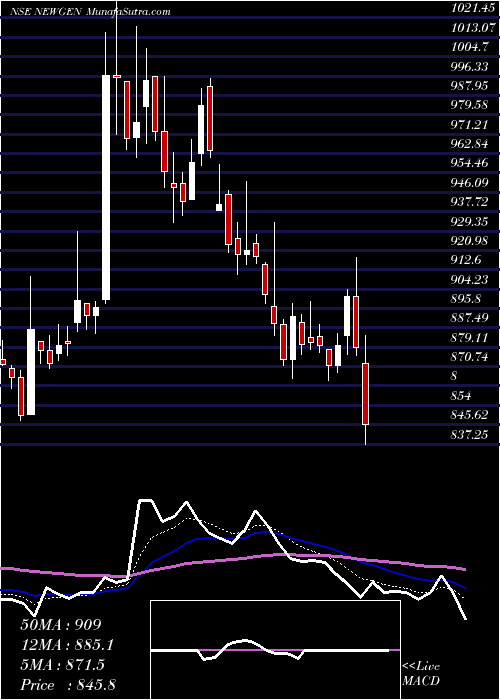Click the 845.62 price axis label
500x700 pixels.
tap(470, 415)
